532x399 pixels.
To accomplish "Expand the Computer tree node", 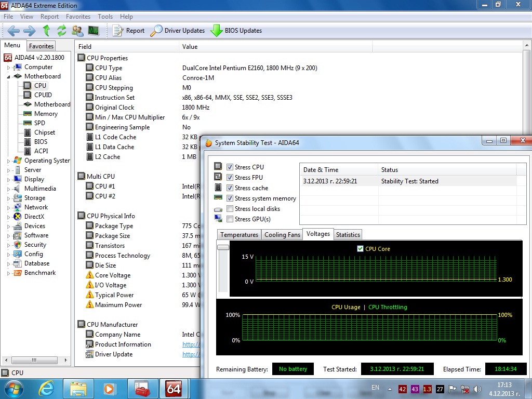I will (x=8, y=68).
